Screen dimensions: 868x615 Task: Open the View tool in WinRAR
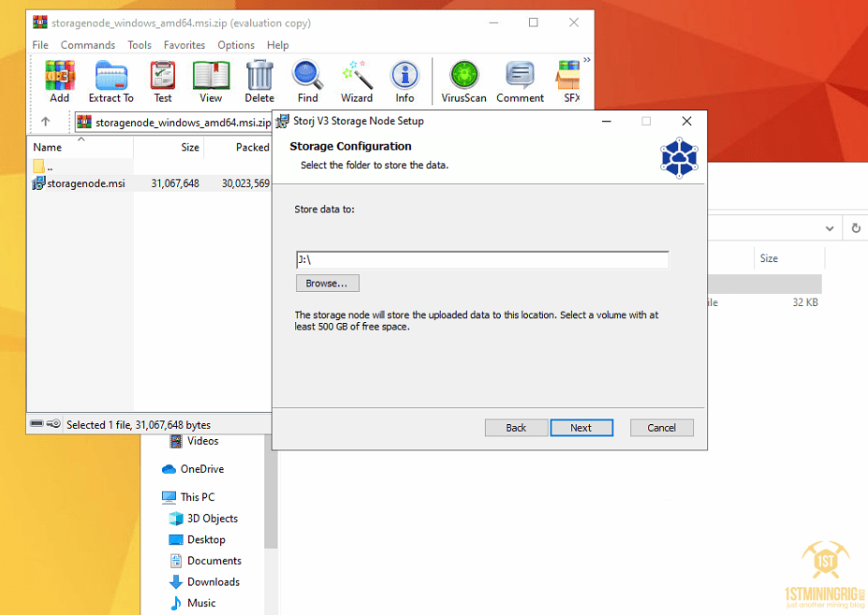(x=211, y=81)
